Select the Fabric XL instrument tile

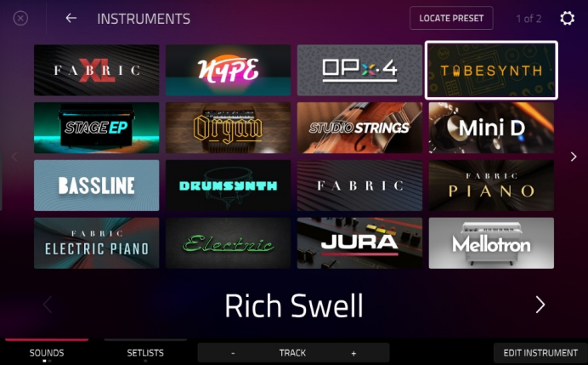[96, 71]
